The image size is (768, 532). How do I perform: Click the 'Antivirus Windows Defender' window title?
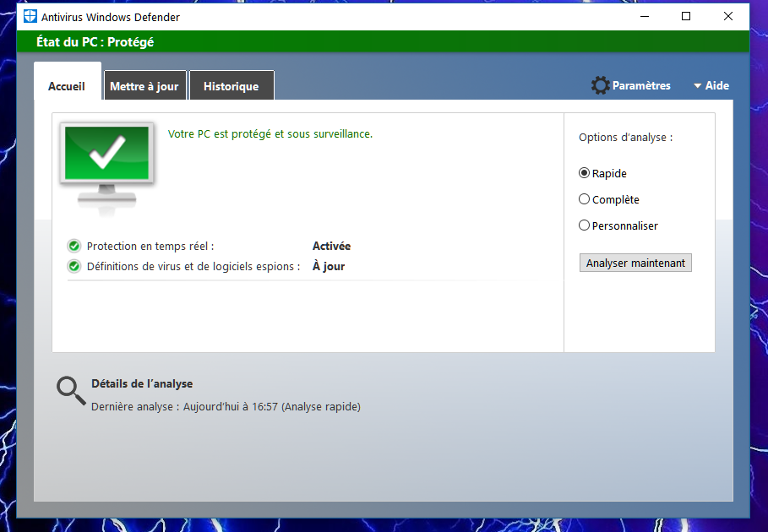[111, 17]
